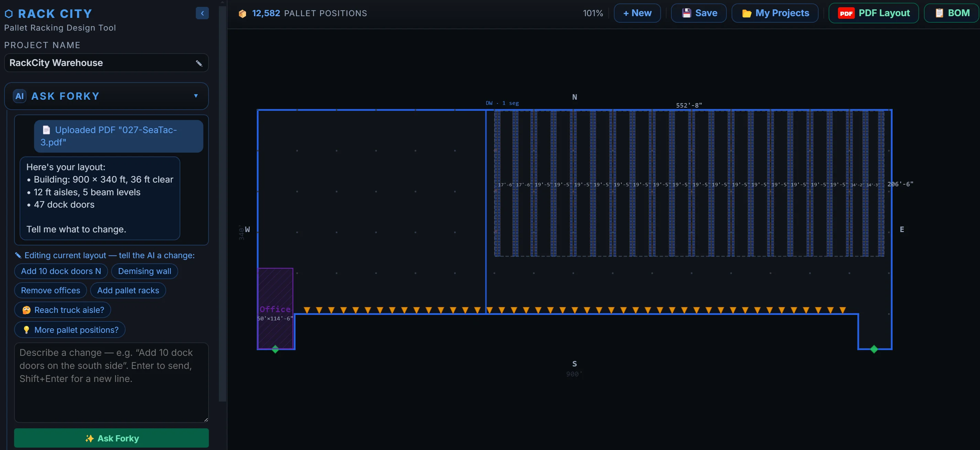Screen dimensions: 980x450
Task: Choose the "Add 10 dock doors N" suggestion
Action: (x=61, y=271)
